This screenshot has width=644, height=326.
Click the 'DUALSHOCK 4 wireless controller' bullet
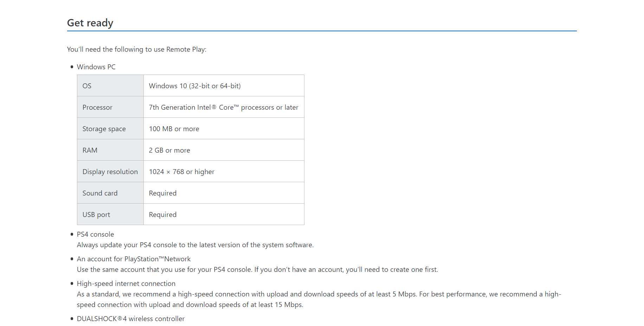[x=130, y=319]
